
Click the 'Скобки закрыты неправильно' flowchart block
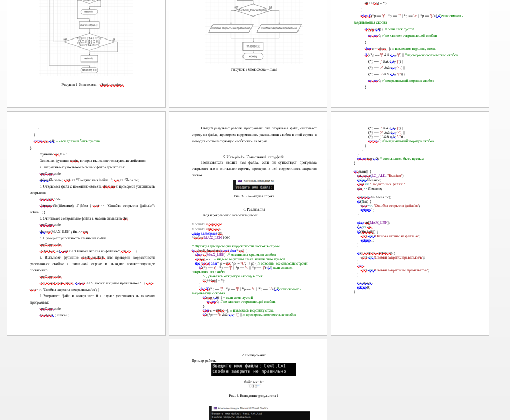coord(230,28)
